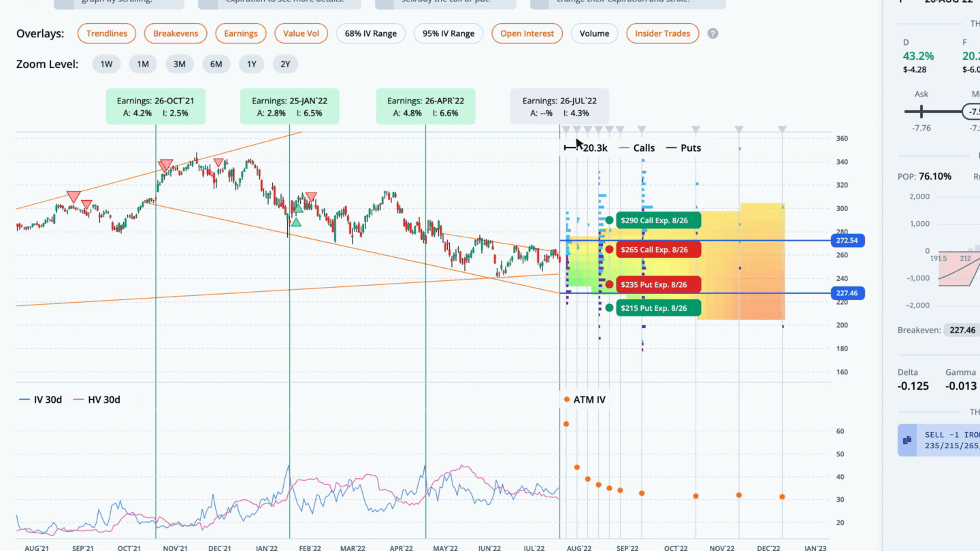Click the IV 30d legend entry
This screenshot has width=980, height=551.
pyautogui.click(x=40, y=399)
